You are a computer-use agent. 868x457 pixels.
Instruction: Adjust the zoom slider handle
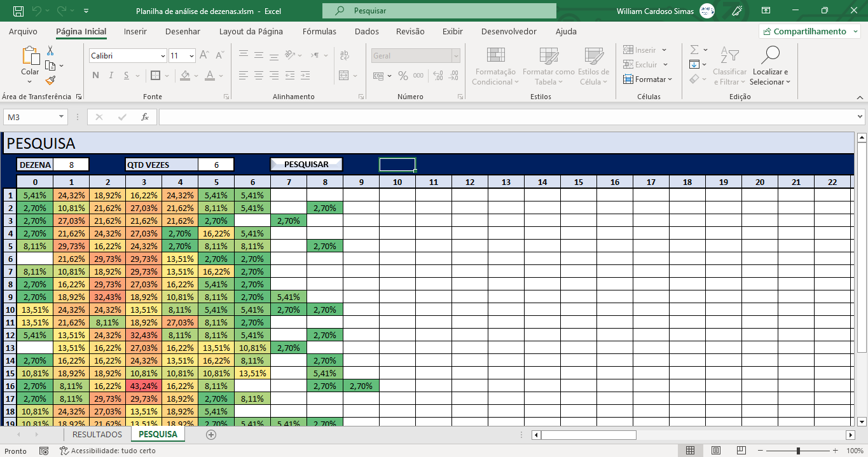click(798, 451)
